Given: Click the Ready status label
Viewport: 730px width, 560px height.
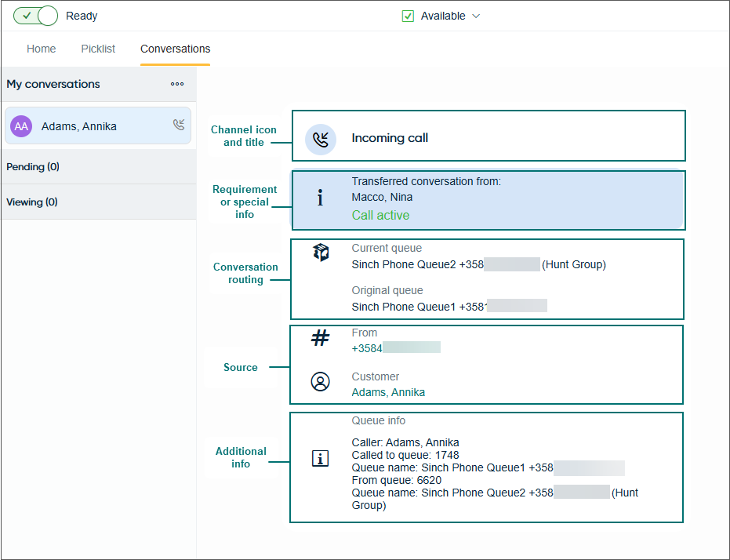Looking at the screenshot, I should click(82, 16).
